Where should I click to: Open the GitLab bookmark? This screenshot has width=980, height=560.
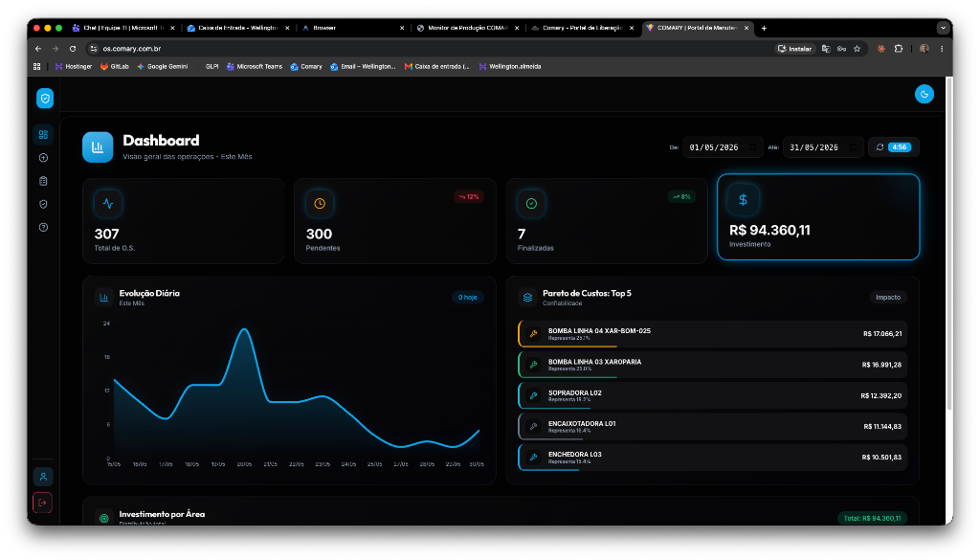pyautogui.click(x=115, y=66)
